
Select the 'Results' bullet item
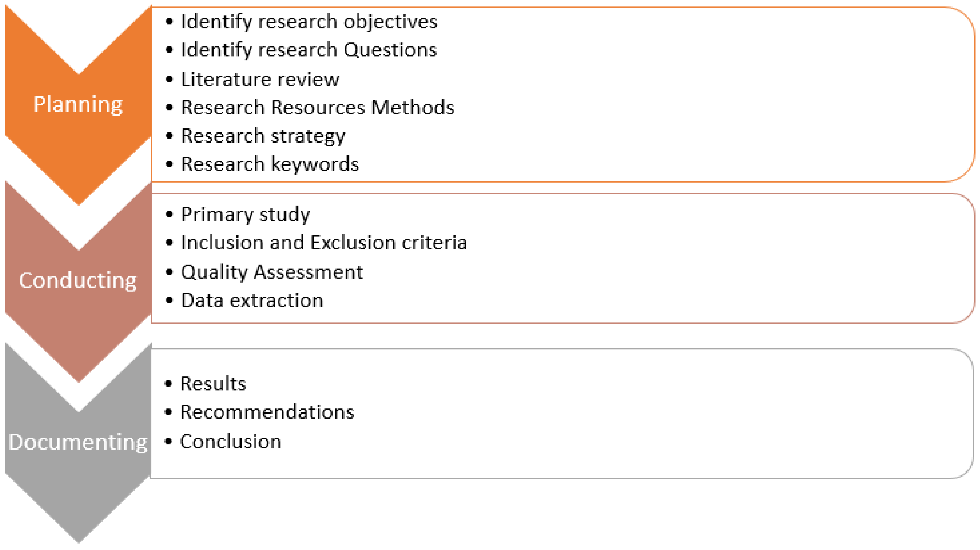point(213,384)
